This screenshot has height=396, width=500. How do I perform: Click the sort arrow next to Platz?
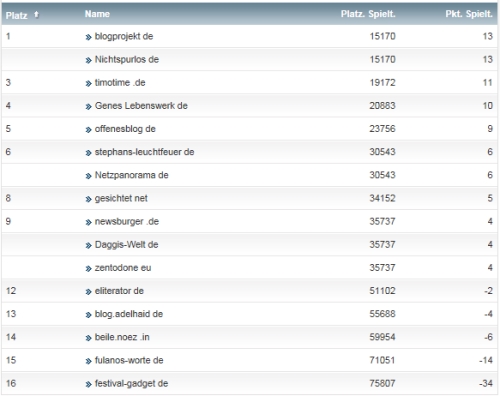pyautogui.click(x=37, y=14)
